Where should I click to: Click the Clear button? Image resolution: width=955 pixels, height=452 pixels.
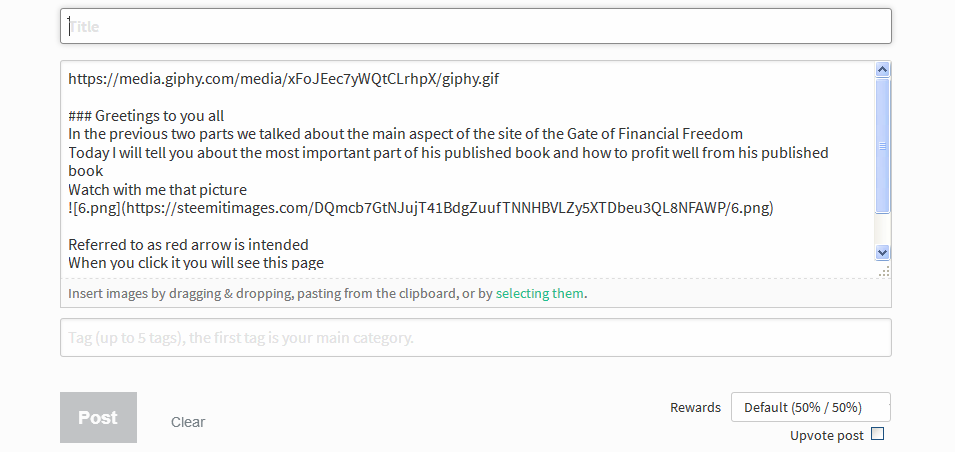click(188, 422)
